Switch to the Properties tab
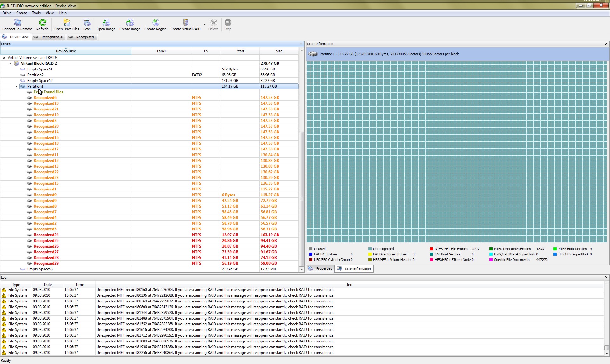The image size is (610, 364). pyautogui.click(x=321, y=269)
